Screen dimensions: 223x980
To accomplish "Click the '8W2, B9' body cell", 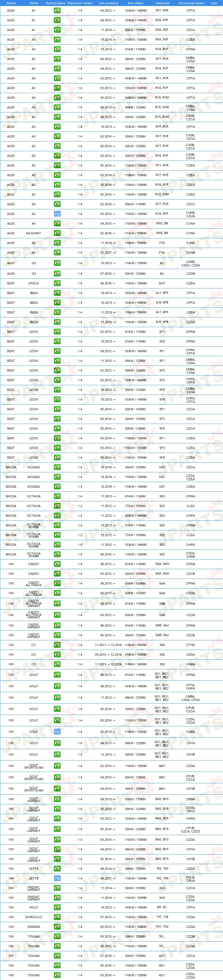I will point(162,224).
